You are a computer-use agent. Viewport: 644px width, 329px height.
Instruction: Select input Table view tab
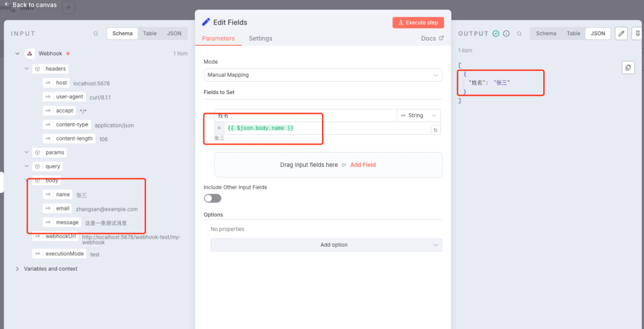tap(150, 34)
